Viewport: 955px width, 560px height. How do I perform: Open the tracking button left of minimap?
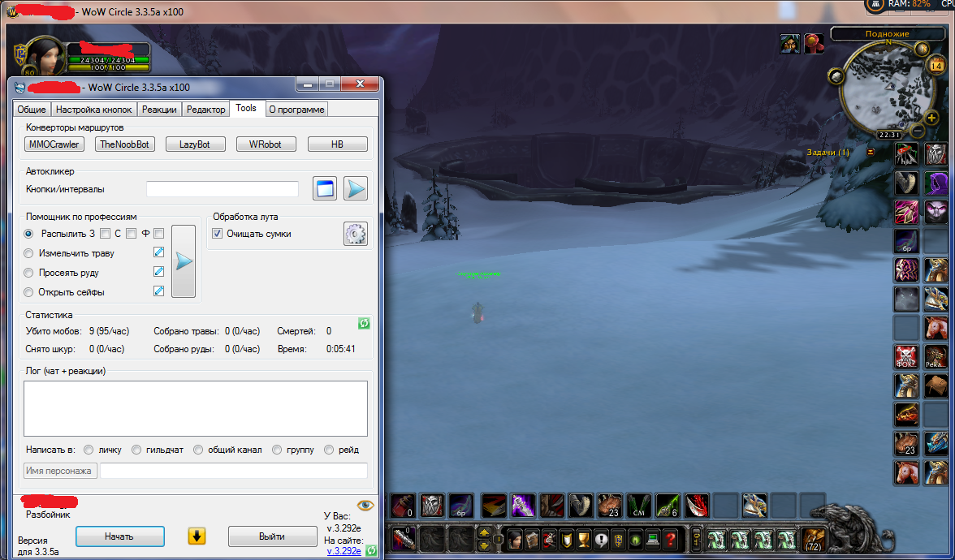[x=836, y=76]
